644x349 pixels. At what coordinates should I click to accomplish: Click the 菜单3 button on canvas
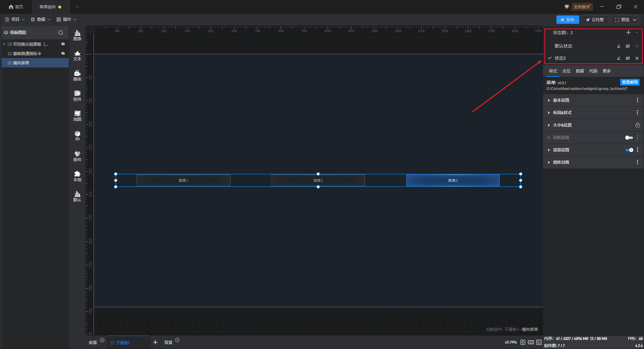point(453,181)
